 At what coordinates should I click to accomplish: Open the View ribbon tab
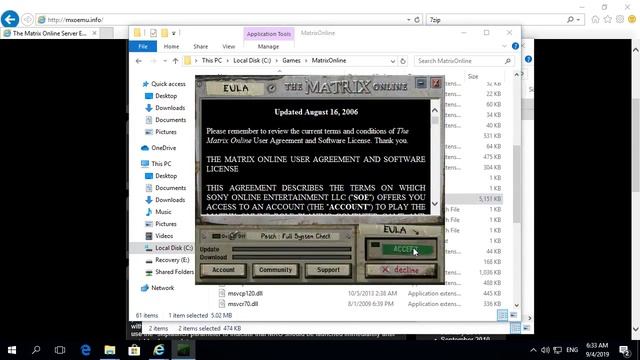(x=229, y=47)
